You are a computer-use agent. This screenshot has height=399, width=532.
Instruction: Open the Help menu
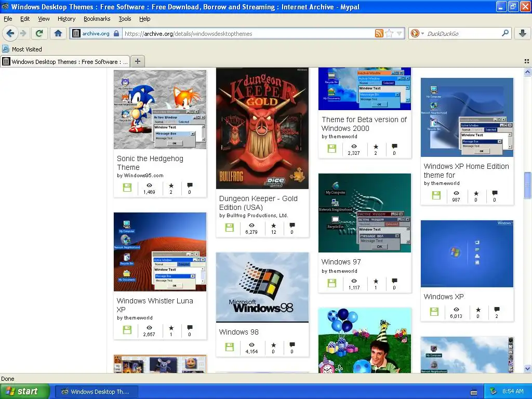click(145, 19)
